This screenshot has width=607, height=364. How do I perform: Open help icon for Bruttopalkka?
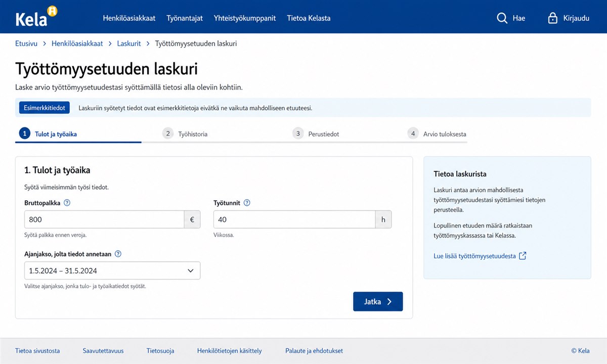[x=67, y=203]
